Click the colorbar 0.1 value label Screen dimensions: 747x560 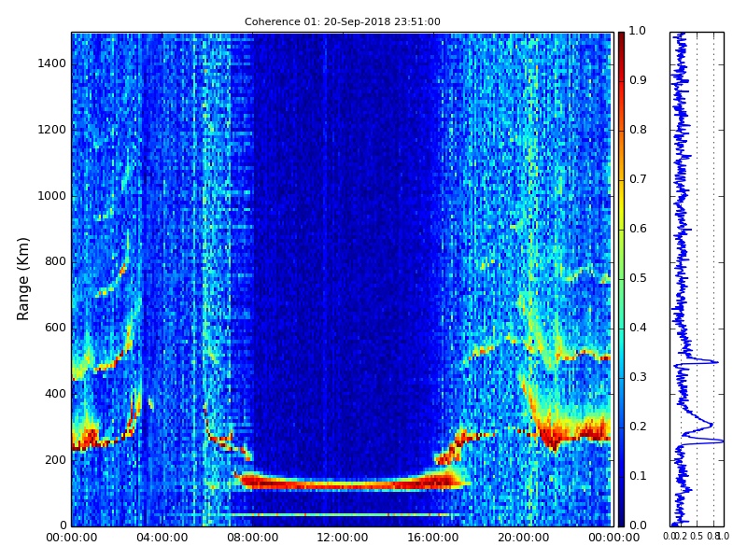pyautogui.click(x=638, y=476)
